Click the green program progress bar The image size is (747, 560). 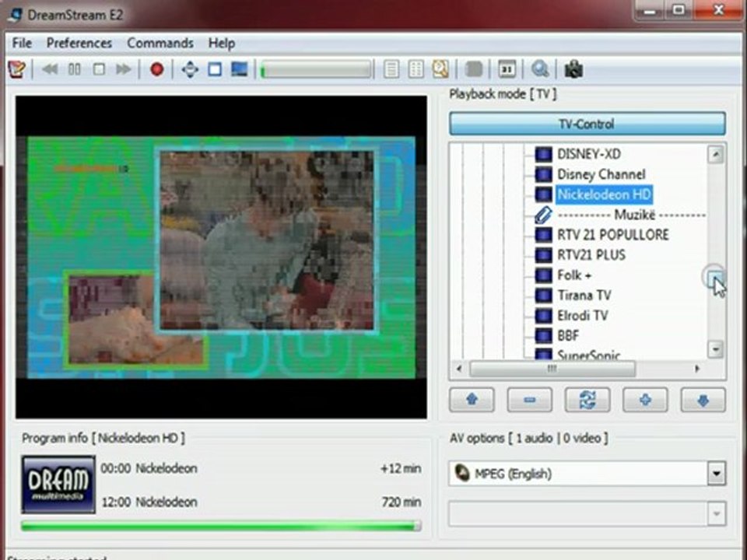[222, 526]
